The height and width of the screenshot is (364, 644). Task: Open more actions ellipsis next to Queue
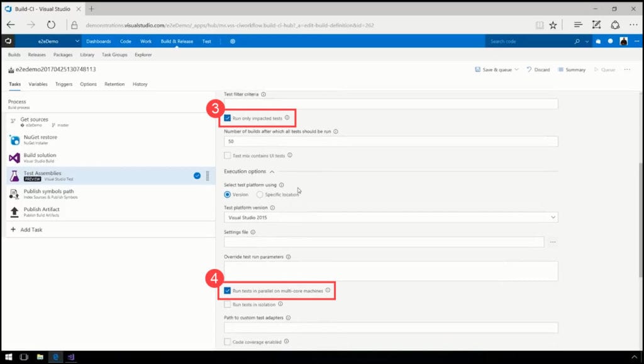627,69
